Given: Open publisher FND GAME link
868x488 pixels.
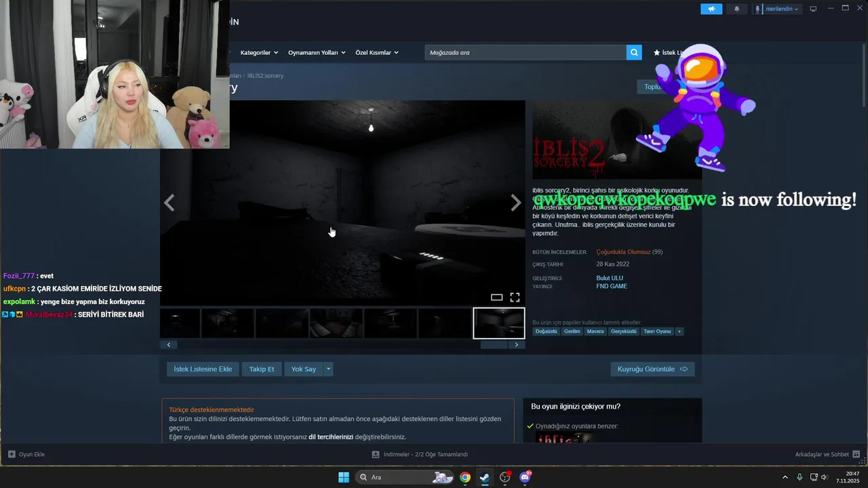Looking at the screenshot, I should point(612,286).
